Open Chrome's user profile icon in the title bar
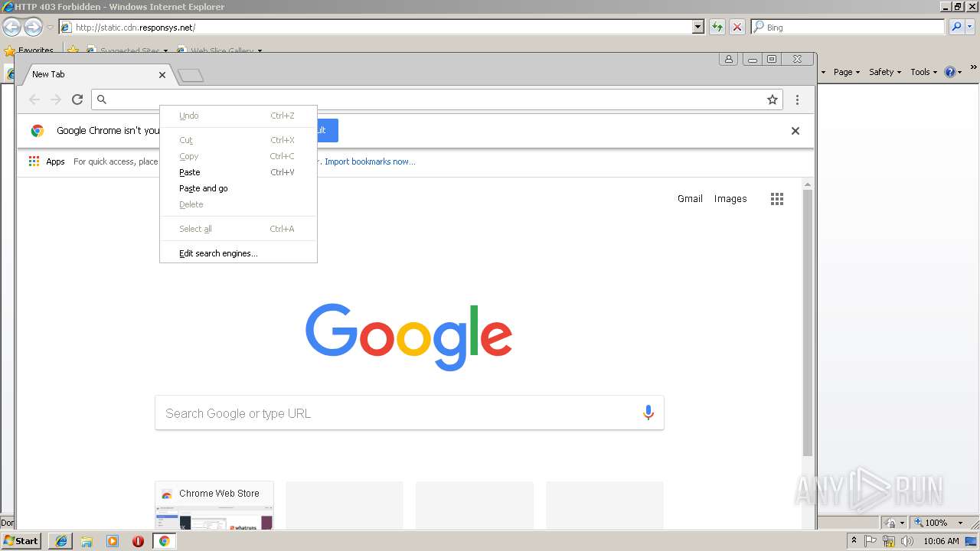The image size is (980, 551). [729, 60]
